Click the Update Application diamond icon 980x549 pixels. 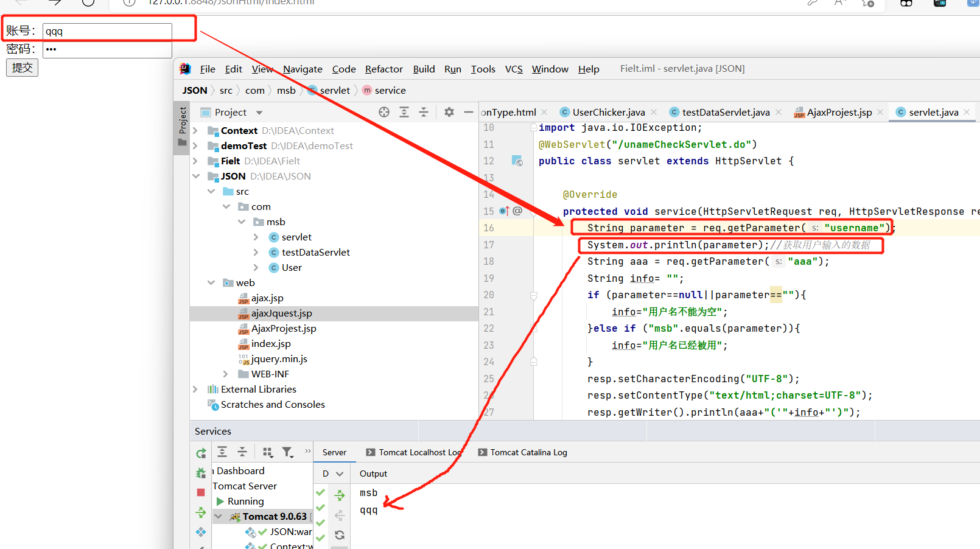click(x=201, y=532)
